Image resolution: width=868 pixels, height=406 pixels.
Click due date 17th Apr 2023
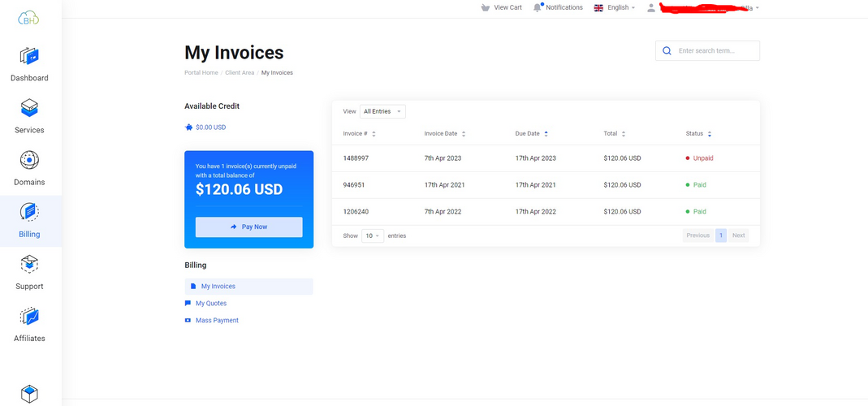coord(535,158)
